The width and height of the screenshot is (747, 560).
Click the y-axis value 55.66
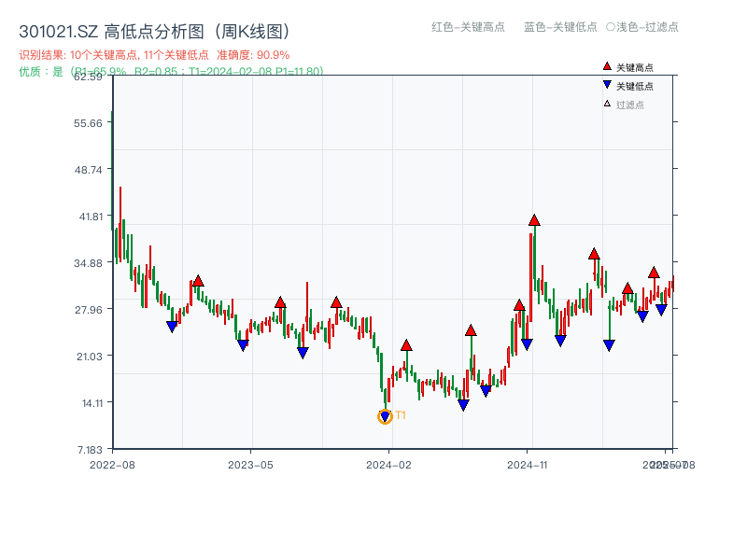pos(88,123)
